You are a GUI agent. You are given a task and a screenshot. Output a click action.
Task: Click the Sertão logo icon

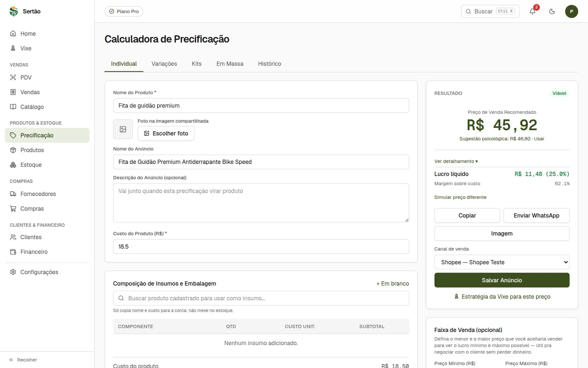(x=14, y=11)
